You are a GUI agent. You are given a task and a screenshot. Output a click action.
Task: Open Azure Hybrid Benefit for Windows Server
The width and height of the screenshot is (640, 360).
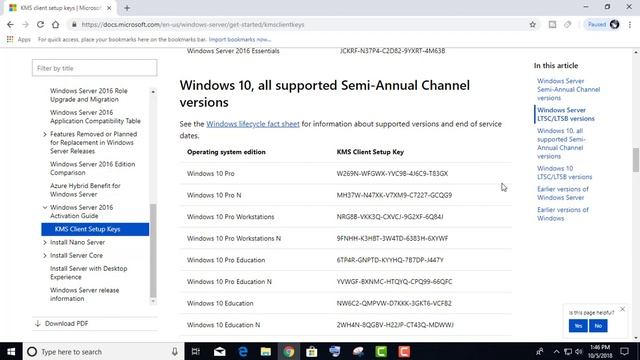click(85, 190)
